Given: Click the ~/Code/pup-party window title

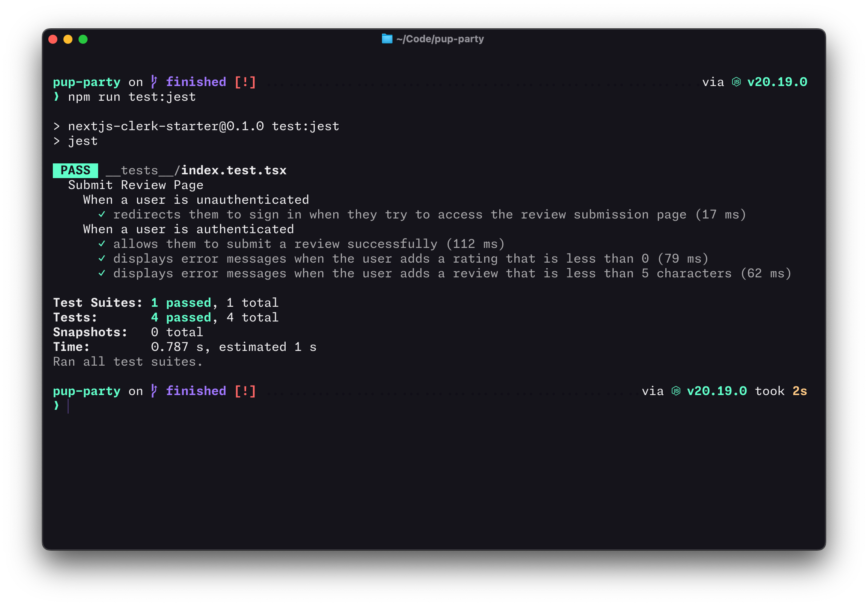Looking at the screenshot, I should click(x=440, y=39).
